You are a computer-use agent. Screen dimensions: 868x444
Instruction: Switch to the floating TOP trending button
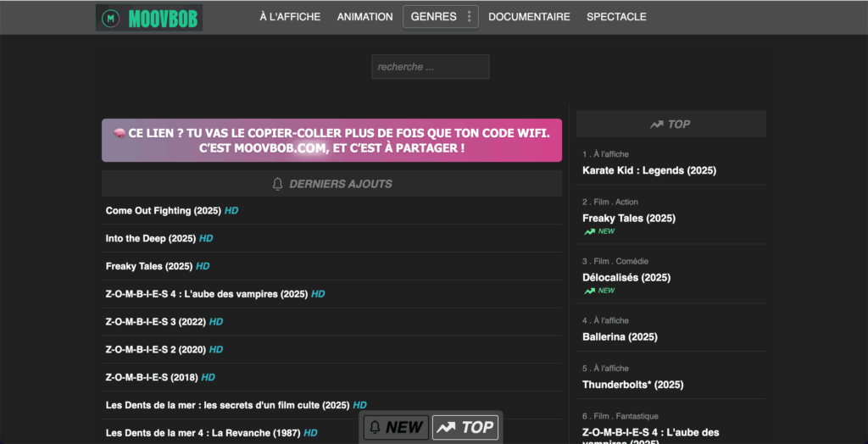465,428
